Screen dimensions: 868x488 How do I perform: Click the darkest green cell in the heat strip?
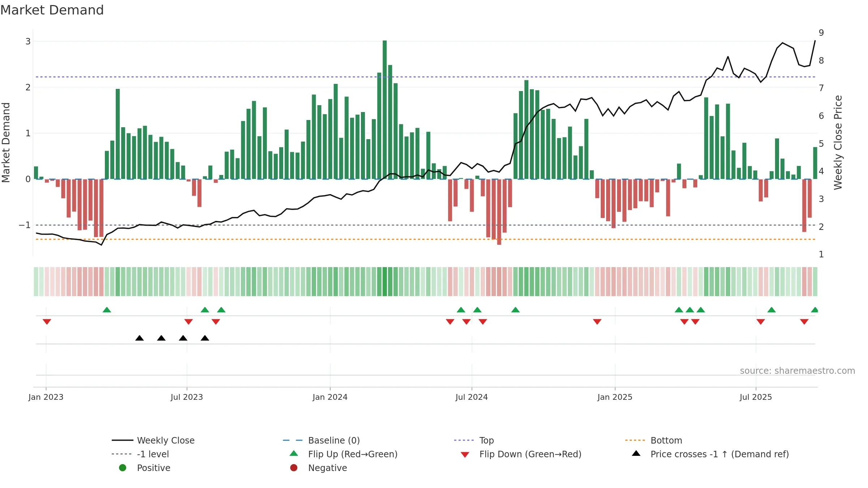[x=385, y=282]
